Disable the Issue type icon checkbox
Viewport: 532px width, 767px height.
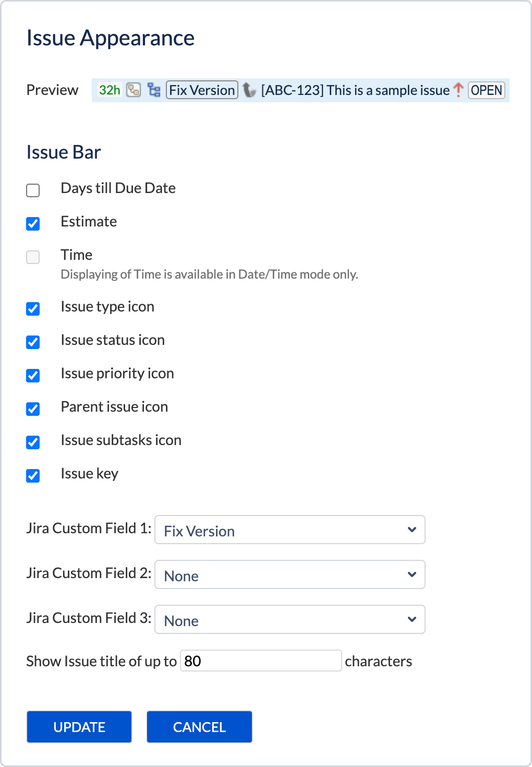tap(33, 309)
